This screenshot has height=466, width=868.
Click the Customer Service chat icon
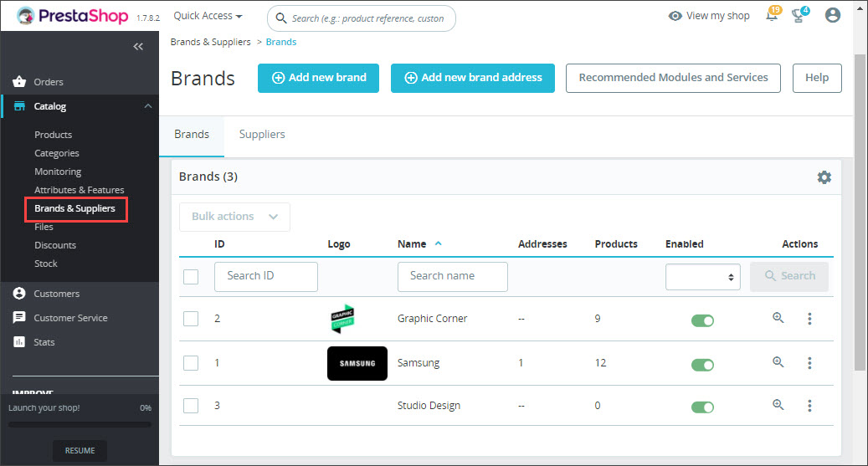pos(19,317)
